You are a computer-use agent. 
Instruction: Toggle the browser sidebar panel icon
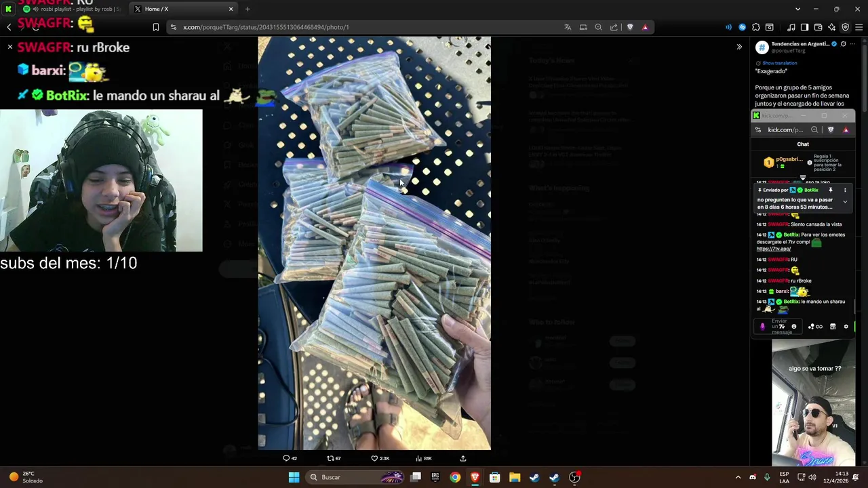[x=804, y=27]
